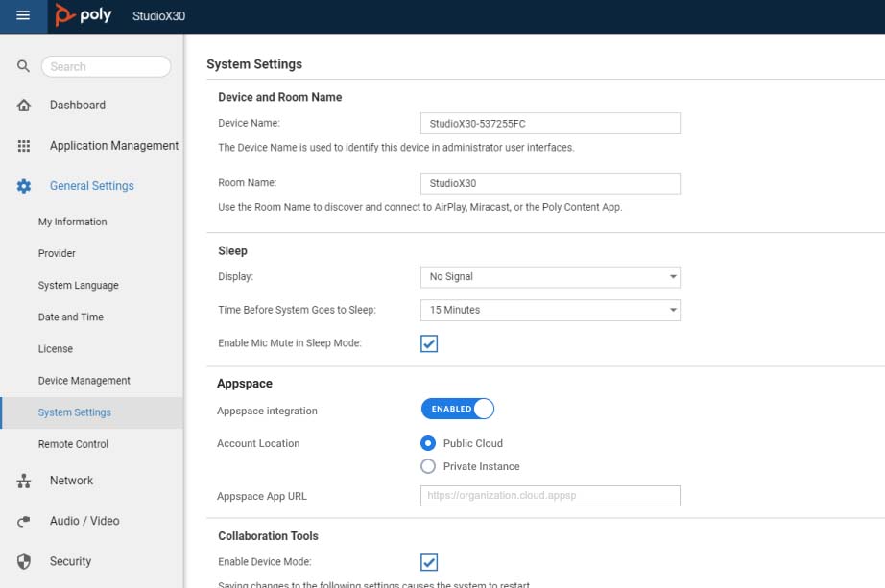Click the Appspace App URL field
This screenshot has height=588, width=885.
[x=550, y=496]
